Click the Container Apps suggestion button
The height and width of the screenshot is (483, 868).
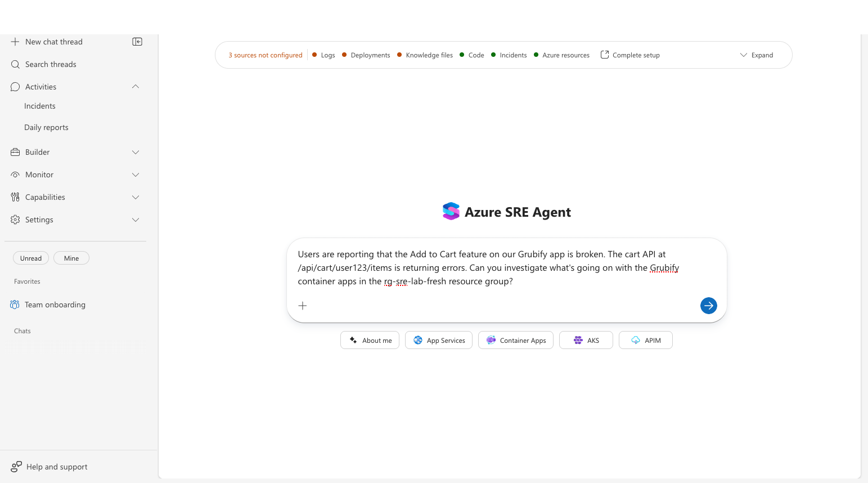click(516, 340)
